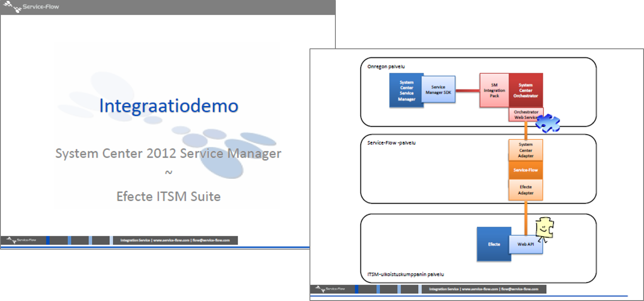Select the Efecte Adapter box
The image size is (644, 301).
pos(525,190)
